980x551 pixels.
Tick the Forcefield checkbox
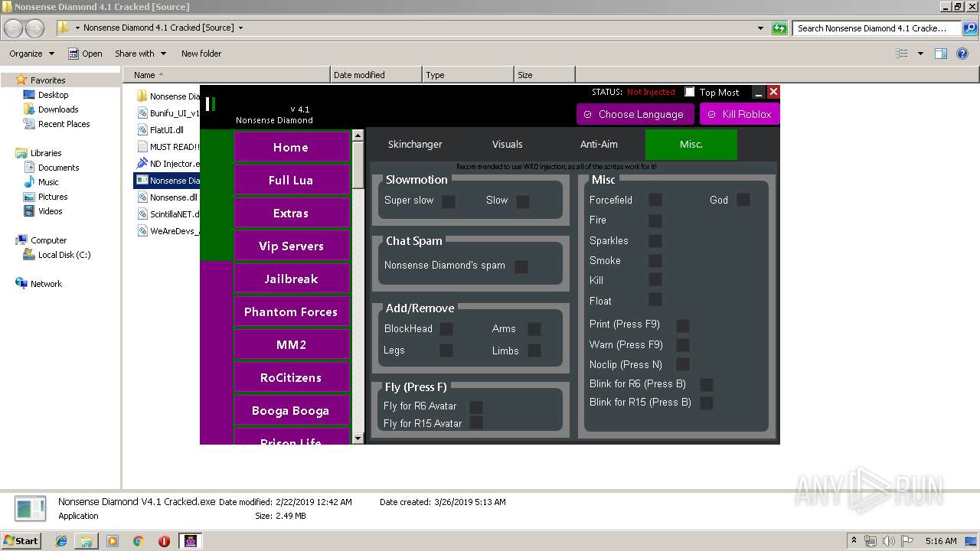[x=655, y=200]
